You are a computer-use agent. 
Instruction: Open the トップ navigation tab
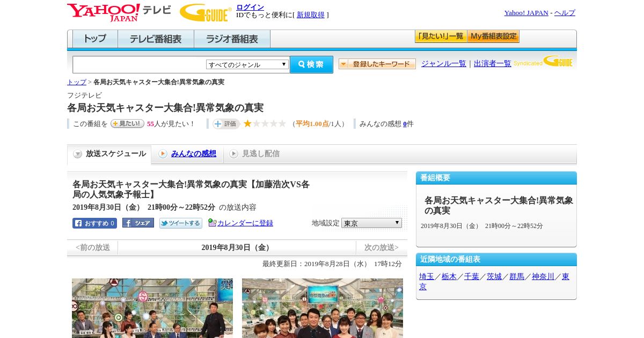(x=95, y=39)
